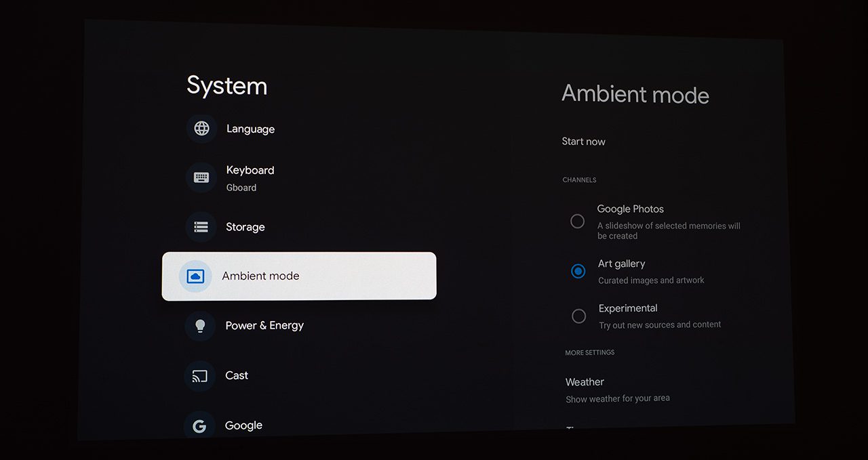The height and width of the screenshot is (460, 868).
Task: Select the Art gallery radio button
Action: (x=578, y=271)
